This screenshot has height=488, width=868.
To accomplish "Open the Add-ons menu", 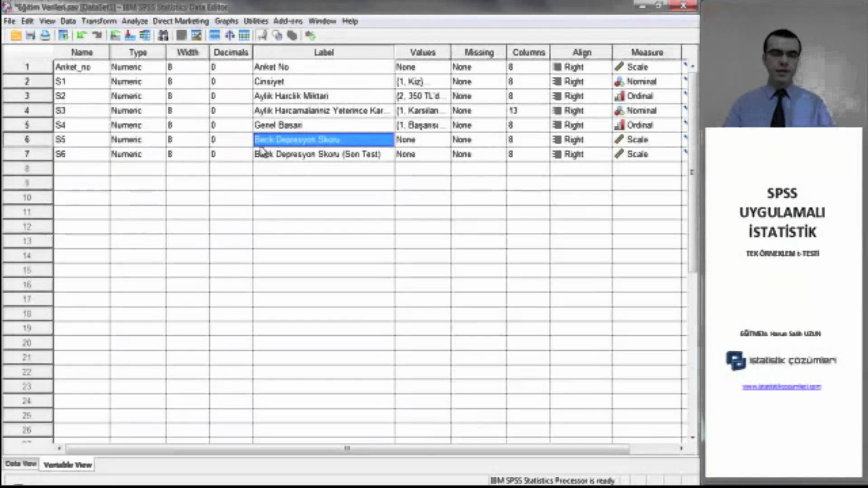I will (x=288, y=21).
